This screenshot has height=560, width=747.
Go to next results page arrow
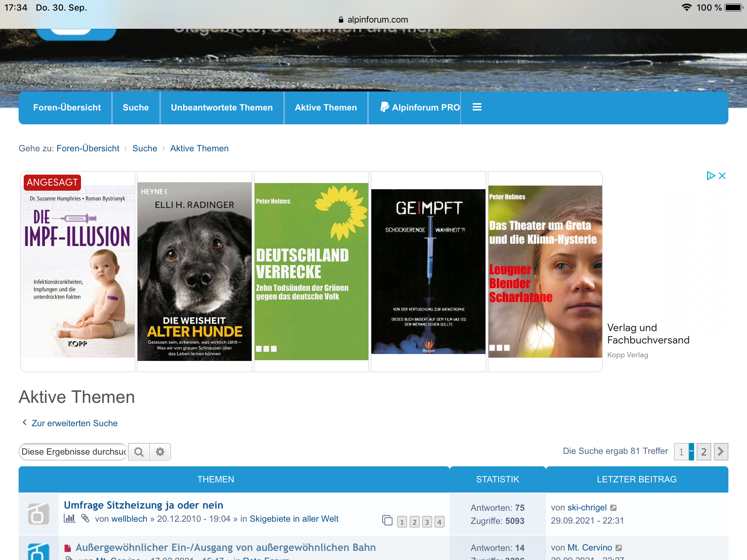click(721, 452)
